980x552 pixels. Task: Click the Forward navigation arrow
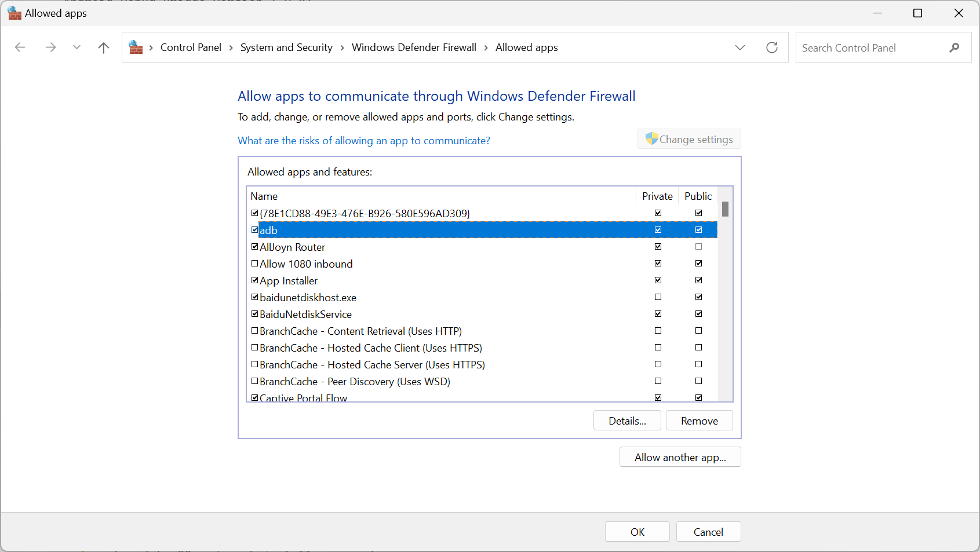pos(50,47)
